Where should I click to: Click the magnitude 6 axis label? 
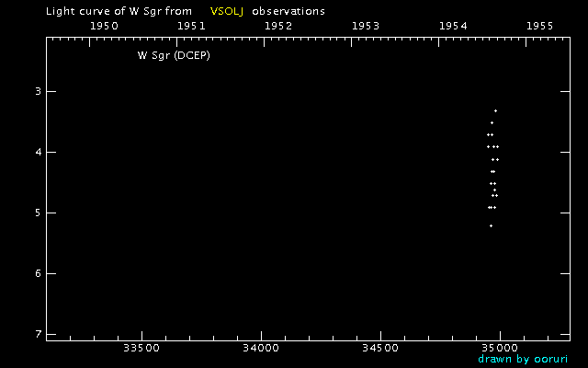coord(38,273)
